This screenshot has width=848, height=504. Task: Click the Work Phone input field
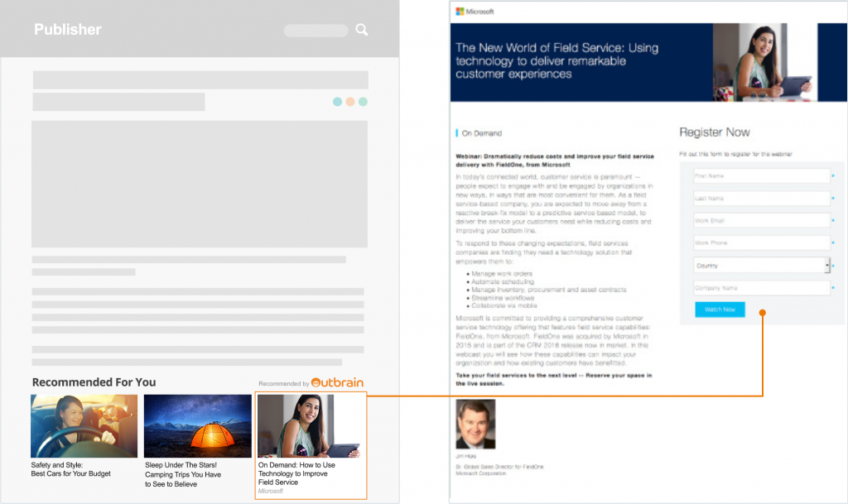click(761, 243)
